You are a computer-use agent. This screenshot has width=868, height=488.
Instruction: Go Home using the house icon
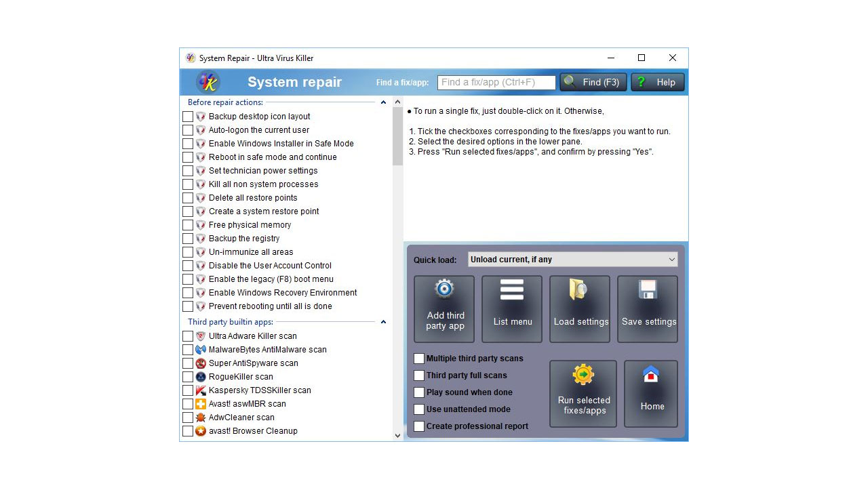(651, 374)
